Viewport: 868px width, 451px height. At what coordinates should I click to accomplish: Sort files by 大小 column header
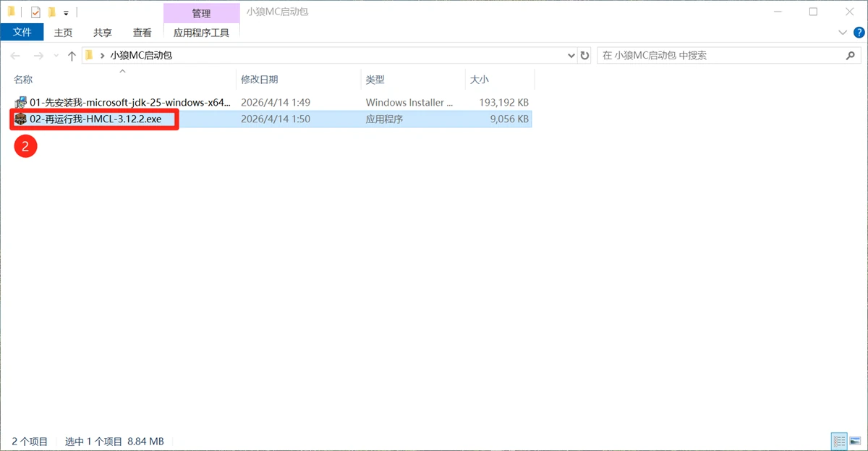[480, 80]
